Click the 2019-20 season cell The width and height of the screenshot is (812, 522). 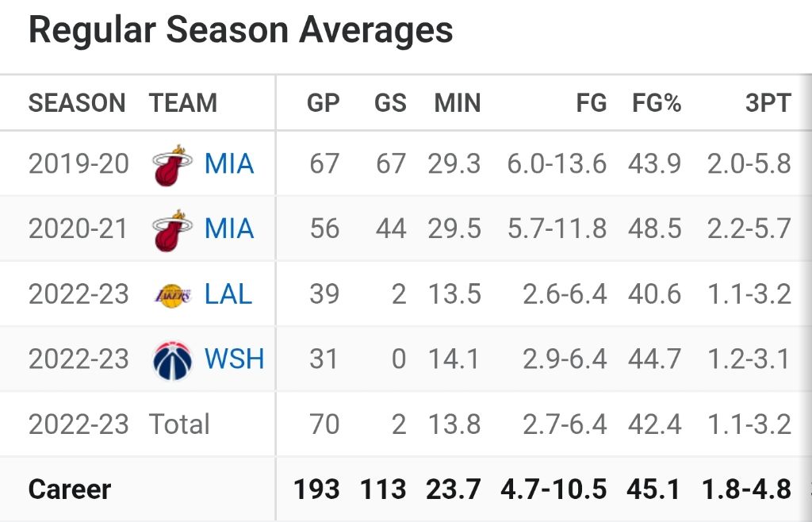click(79, 164)
